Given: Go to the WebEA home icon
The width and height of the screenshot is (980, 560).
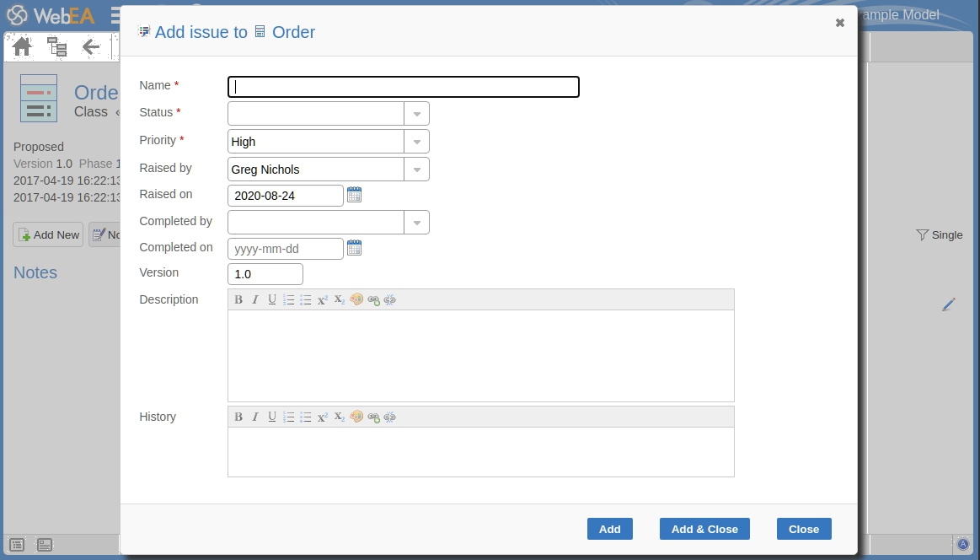Looking at the screenshot, I should [22, 47].
